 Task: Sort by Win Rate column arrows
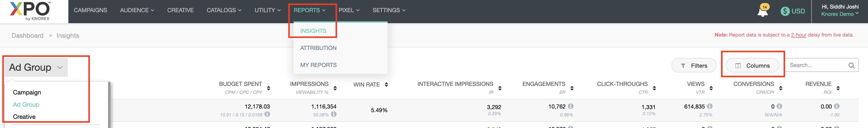click(x=386, y=84)
